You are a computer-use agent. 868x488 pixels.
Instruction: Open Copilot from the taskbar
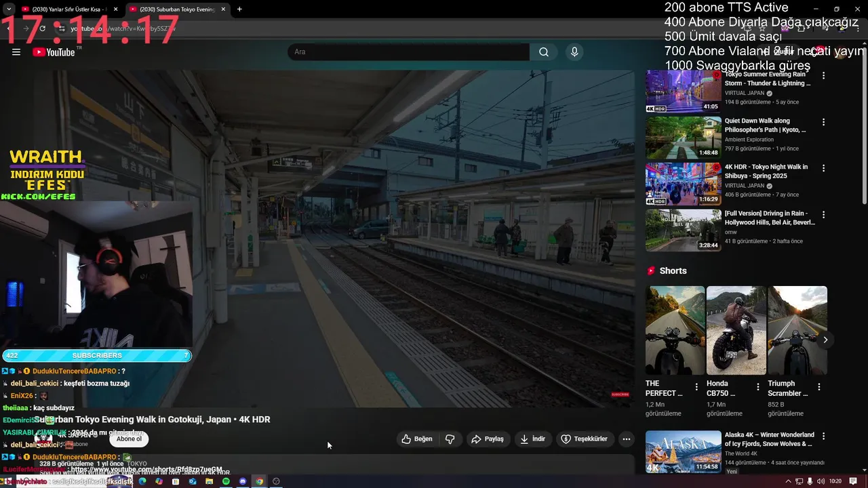pyautogui.click(x=159, y=481)
